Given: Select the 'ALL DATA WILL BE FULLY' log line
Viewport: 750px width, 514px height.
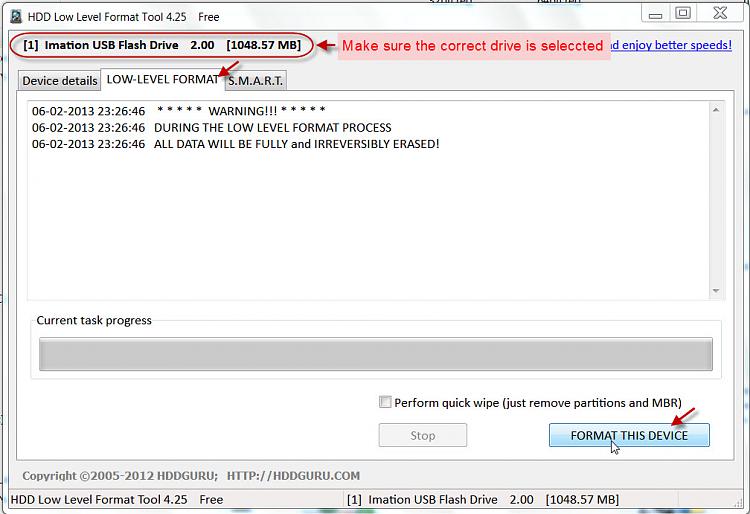Looking at the screenshot, I should pos(235,144).
